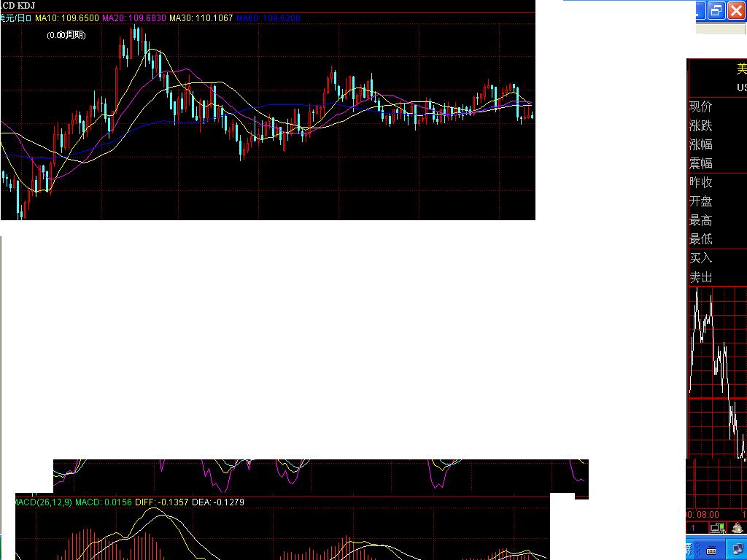Click the 震幅 quote row label
This screenshot has height=560, width=747.
tap(701, 163)
